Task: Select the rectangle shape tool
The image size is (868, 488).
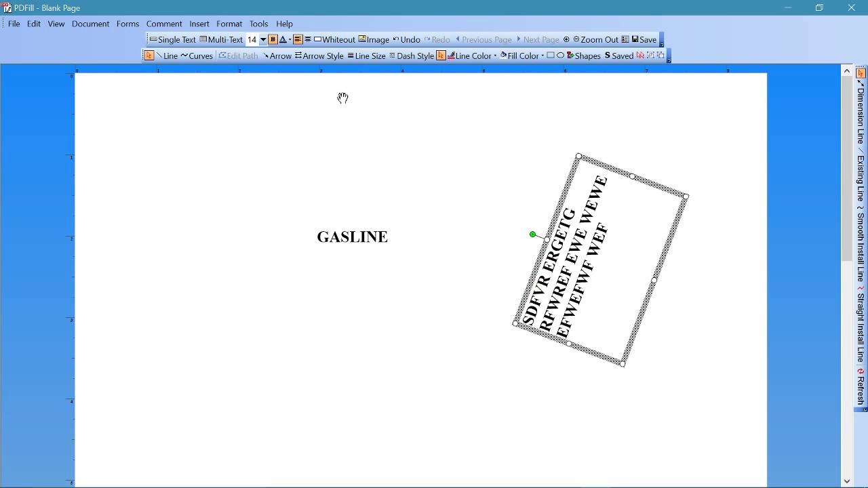Action: tap(551, 56)
